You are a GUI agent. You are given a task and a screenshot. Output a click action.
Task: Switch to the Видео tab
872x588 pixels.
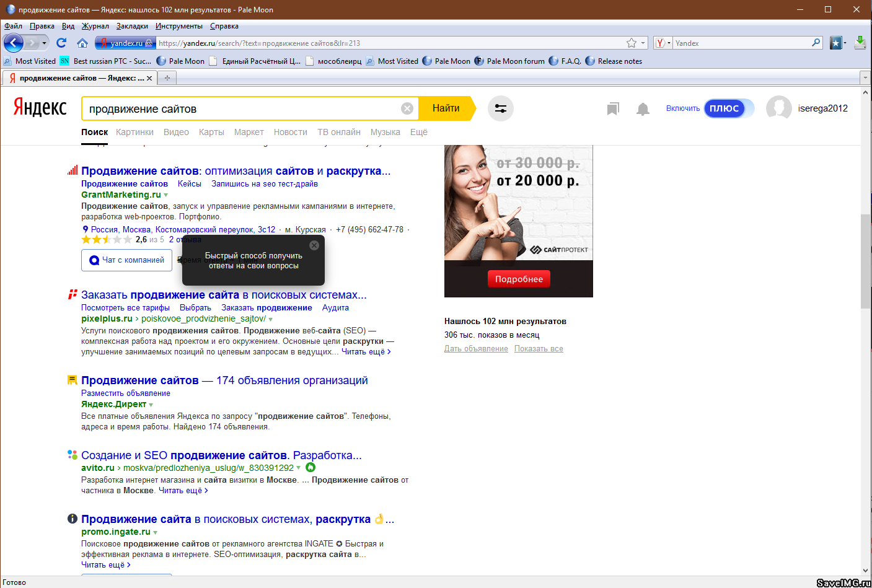pos(176,132)
